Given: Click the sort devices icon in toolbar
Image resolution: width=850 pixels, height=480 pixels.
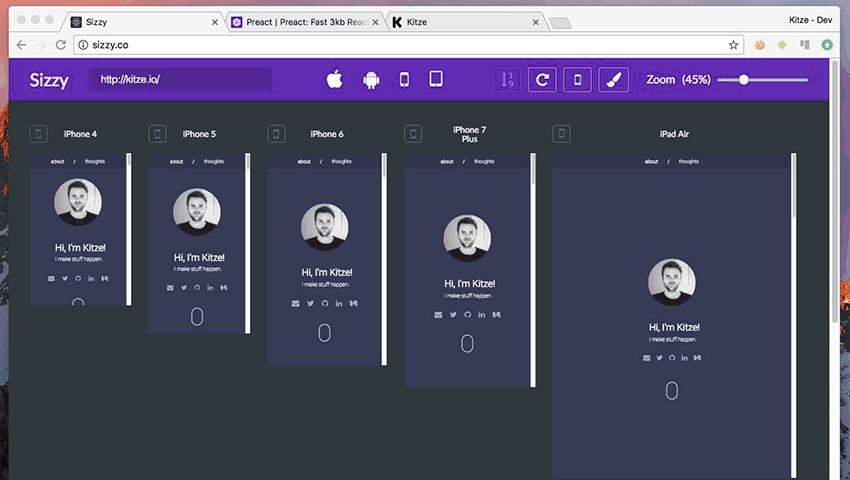Looking at the screenshot, I should (x=507, y=80).
